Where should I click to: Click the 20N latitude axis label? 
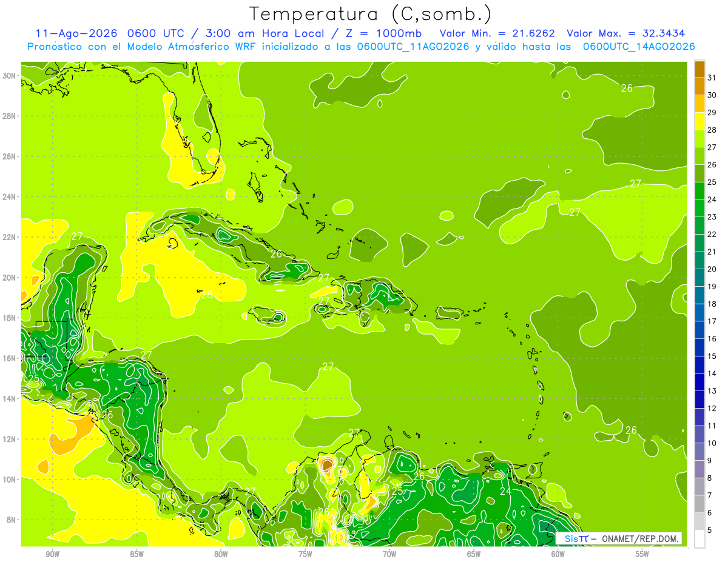[10, 278]
